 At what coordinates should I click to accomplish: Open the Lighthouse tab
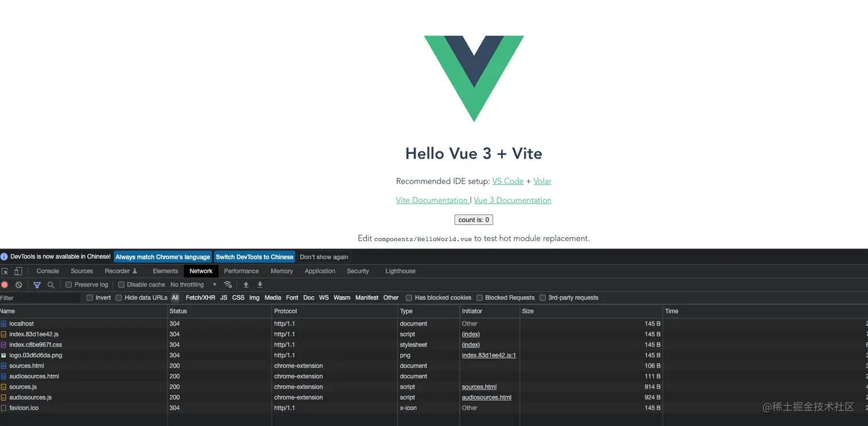(x=400, y=271)
